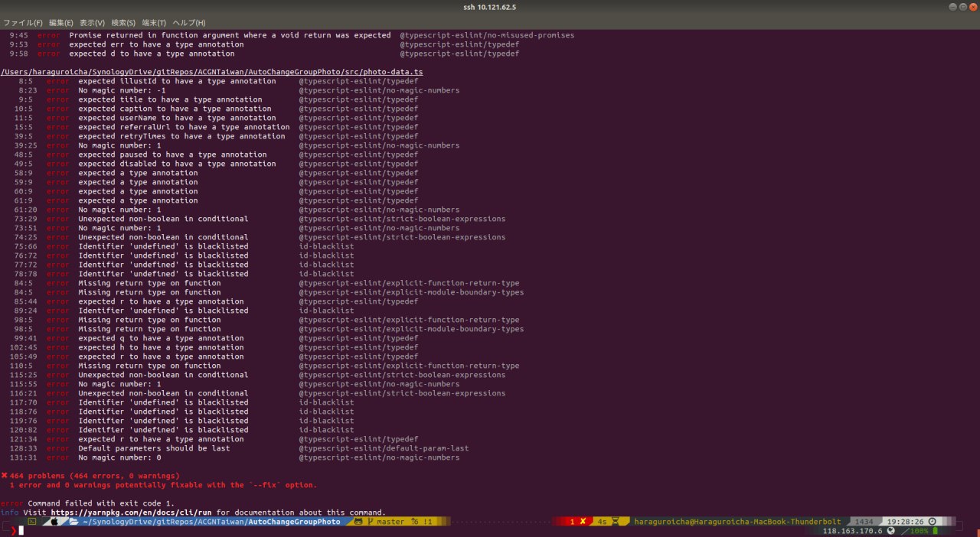Screen dimensions: 980x537
Task: Click the 100% battery indicator
Action: (919, 531)
